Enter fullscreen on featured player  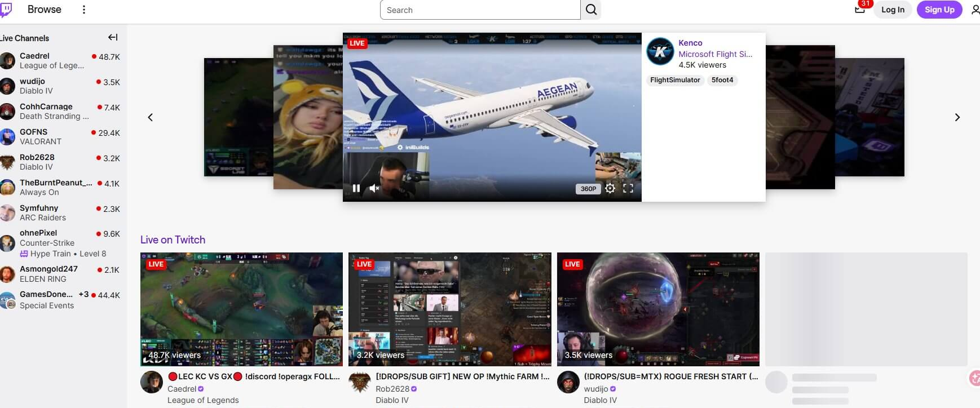point(628,188)
